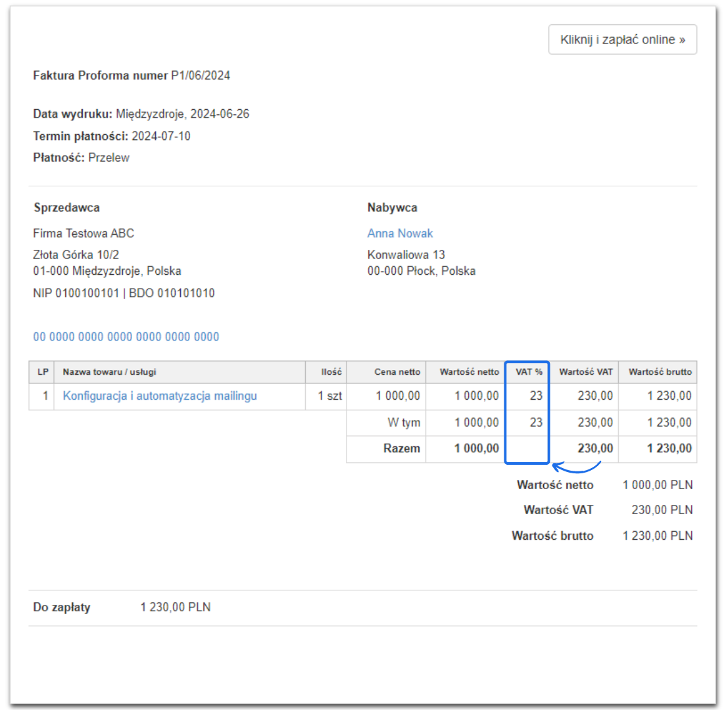Image resolution: width=728 pixels, height=710 pixels.
Task: Select the "1 szt" quantity cell
Action: coord(329,396)
